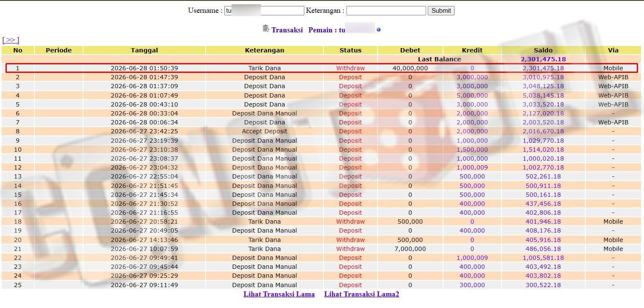Click the Transaksi clipboard icon

click(x=266, y=29)
